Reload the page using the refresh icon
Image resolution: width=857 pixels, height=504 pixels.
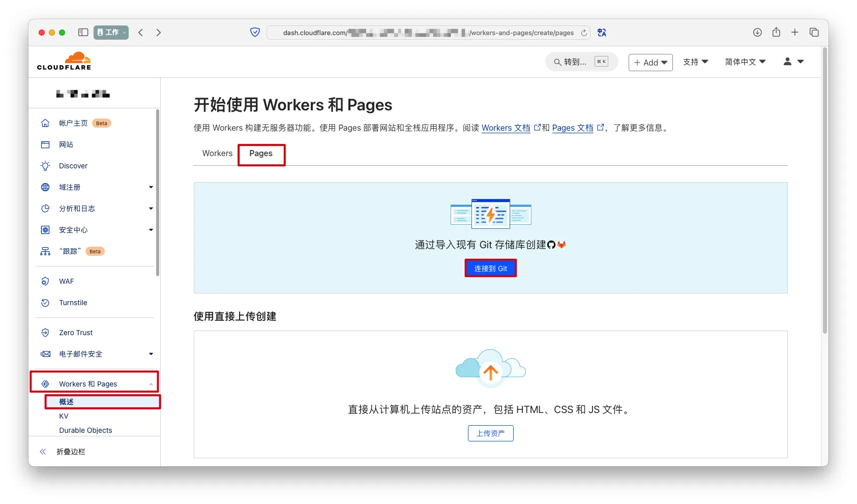(584, 33)
